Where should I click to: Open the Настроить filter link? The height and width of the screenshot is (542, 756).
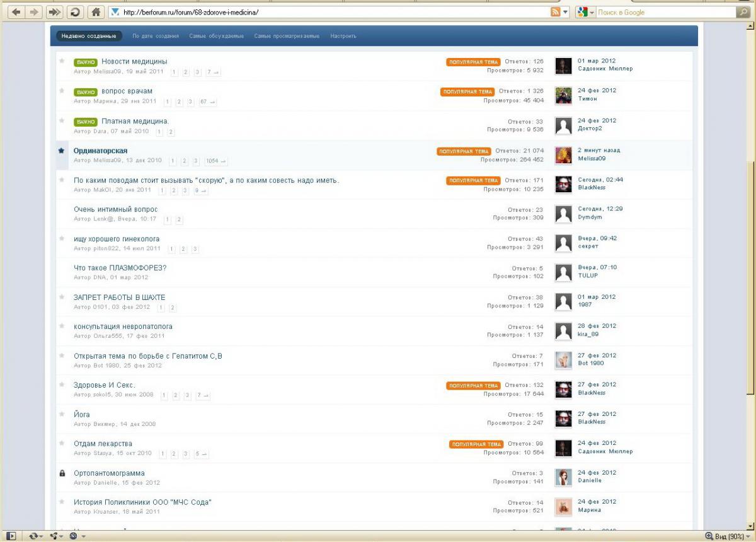343,36
